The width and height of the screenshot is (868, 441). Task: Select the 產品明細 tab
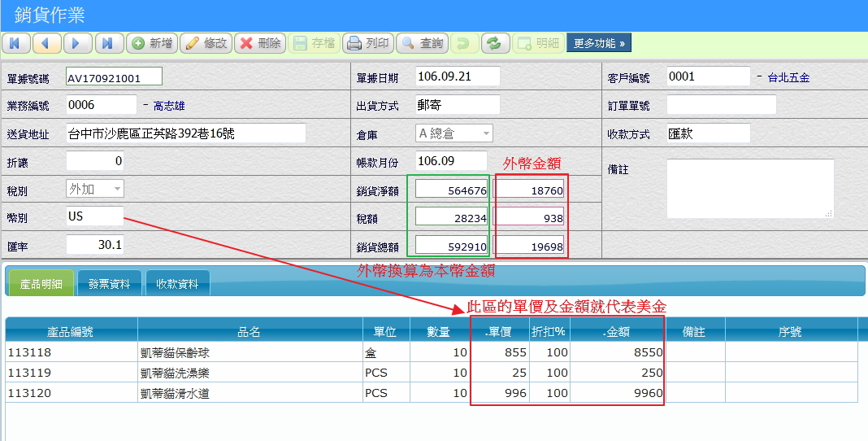[x=40, y=284]
